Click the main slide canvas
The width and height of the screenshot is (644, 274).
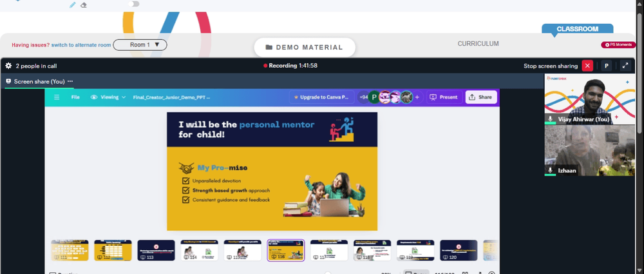point(272,171)
